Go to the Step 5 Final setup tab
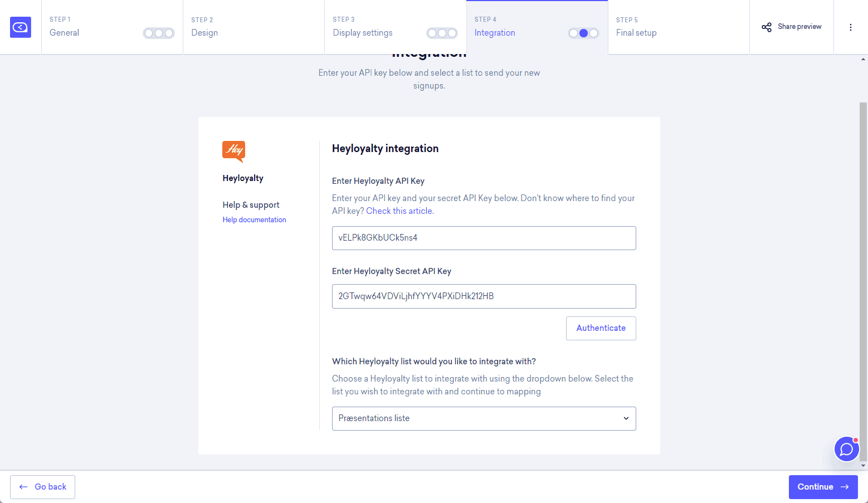 (x=678, y=27)
